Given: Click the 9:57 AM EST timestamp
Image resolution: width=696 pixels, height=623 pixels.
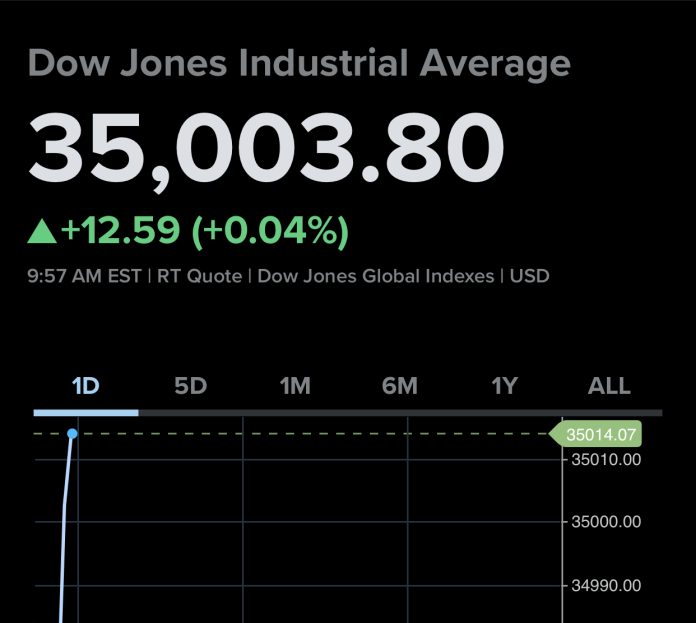Looking at the screenshot, I should point(84,276).
